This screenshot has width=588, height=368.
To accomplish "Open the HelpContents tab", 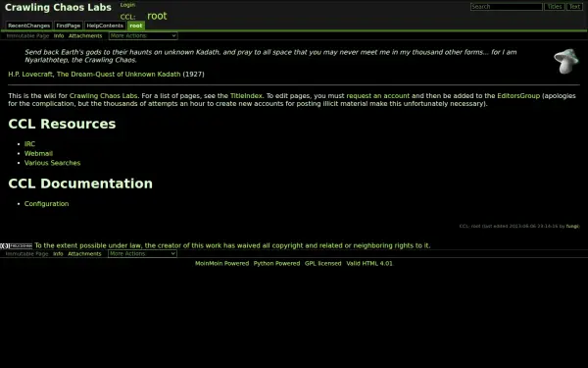I will pos(105,26).
